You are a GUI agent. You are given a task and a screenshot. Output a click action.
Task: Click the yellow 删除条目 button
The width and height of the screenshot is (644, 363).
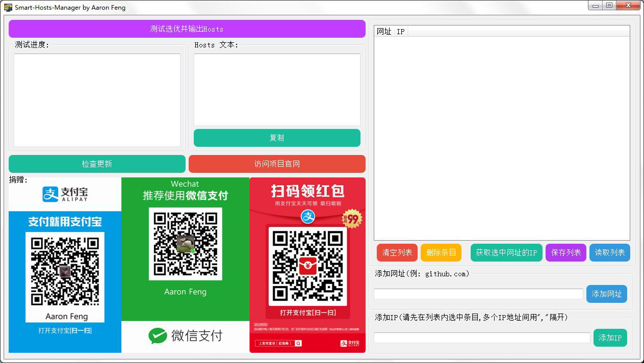(x=441, y=253)
